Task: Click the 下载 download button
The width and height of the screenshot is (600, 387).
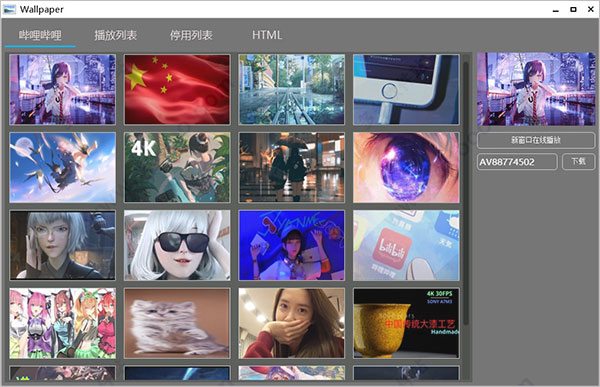Action: tap(578, 162)
